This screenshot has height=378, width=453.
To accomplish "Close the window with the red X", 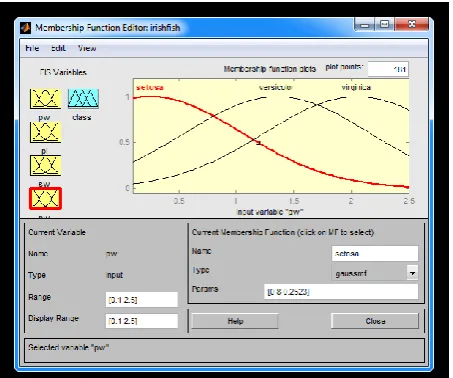I will coord(412,25).
